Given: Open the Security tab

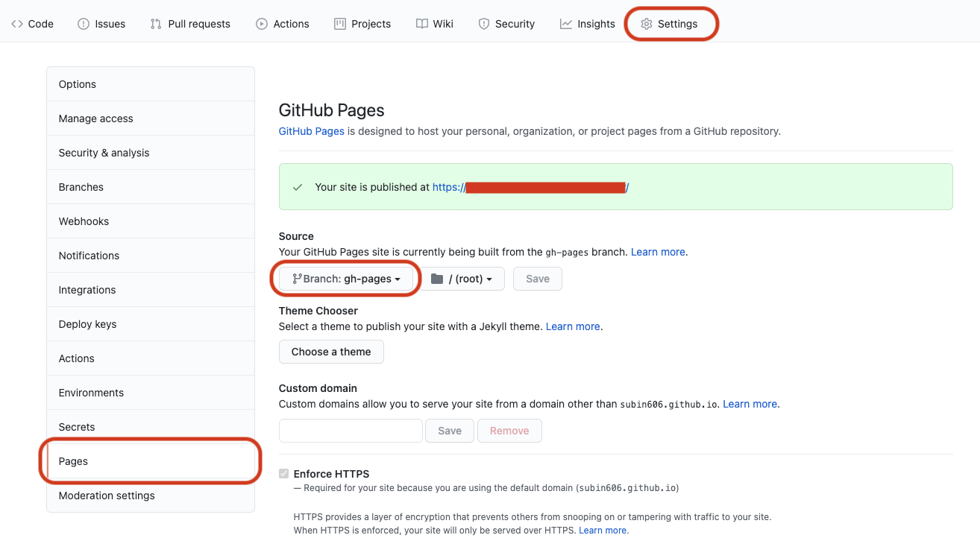Looking at the screenshot, I should [x=506, y=24].
